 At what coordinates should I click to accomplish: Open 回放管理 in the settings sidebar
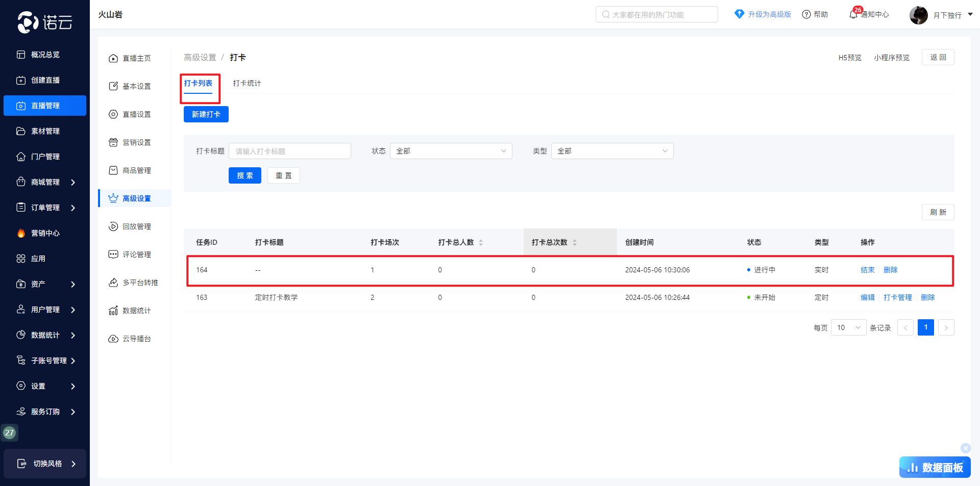point(136,226)
